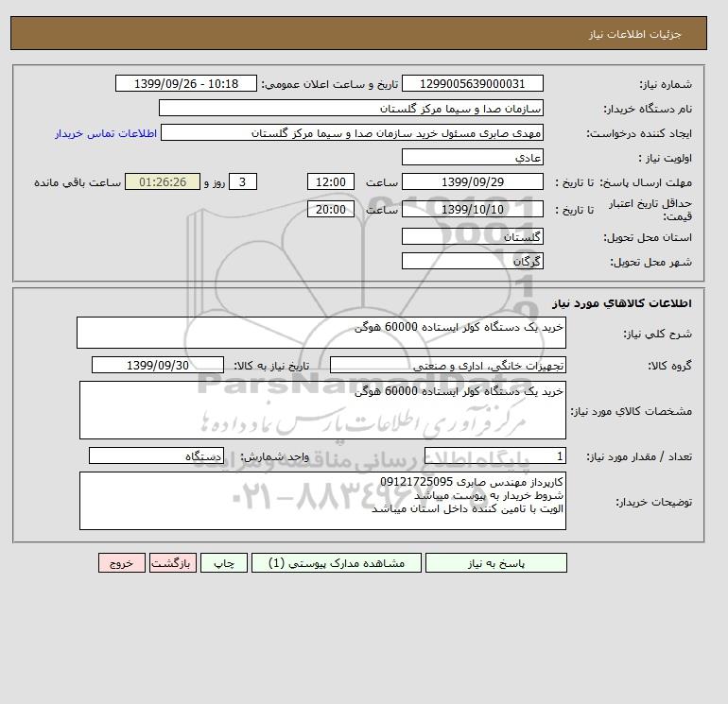Click the بازگشت back button
The height and width of the screenshot is (704, 728).
point(173,563)
